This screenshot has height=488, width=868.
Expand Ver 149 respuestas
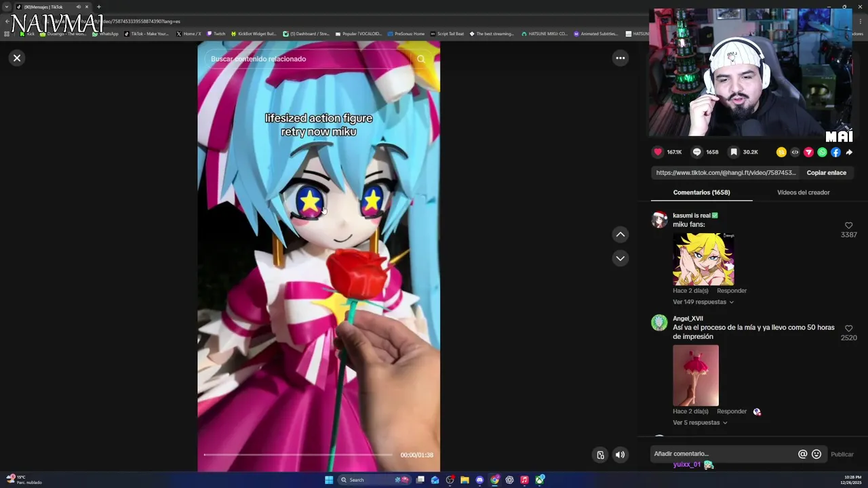tap(703, 302)
